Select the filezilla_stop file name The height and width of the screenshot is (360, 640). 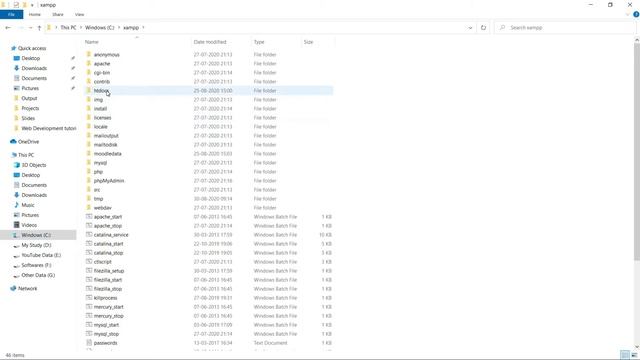click(x=108, y=289)
